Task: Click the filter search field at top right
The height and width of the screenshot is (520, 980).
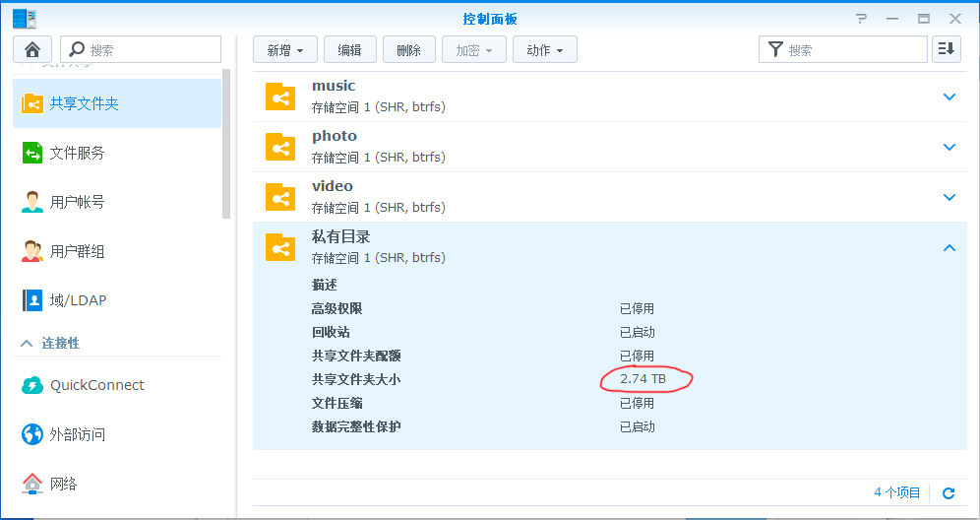Action: 852,49
